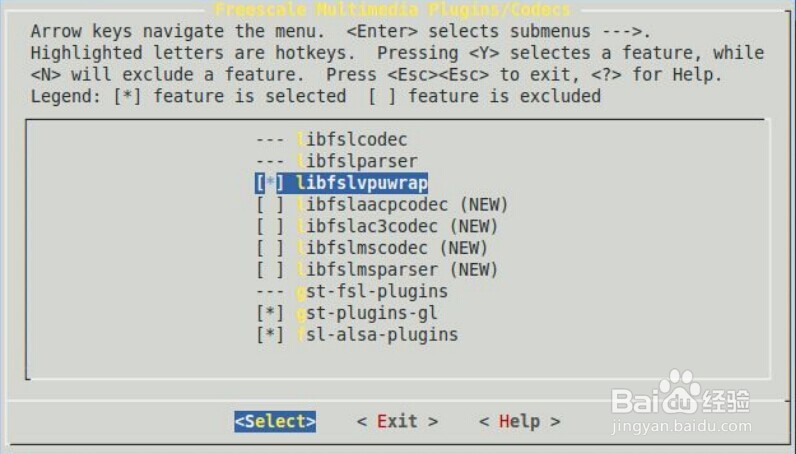796x454 pixels.
Task: Enable the libfslac3codec checkbox
Action: pos(270,227)
